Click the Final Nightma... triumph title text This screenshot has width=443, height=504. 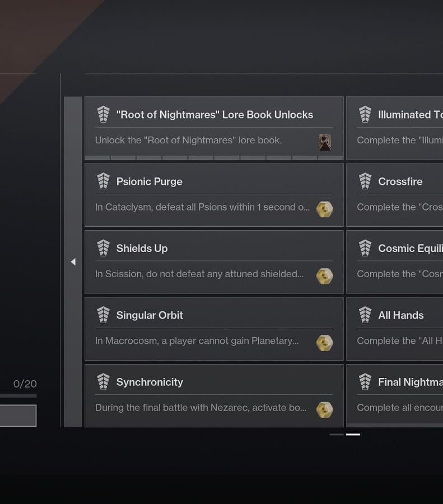click(x=411, y=382)
